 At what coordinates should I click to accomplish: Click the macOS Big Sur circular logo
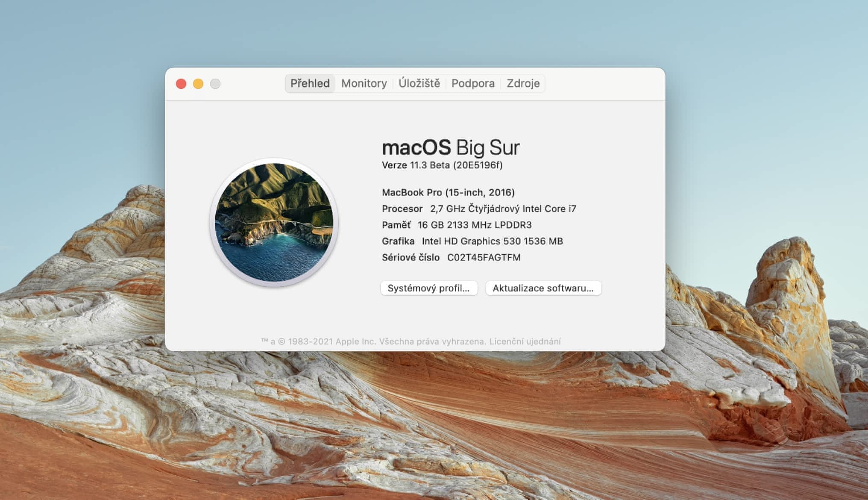pos(274,222)
